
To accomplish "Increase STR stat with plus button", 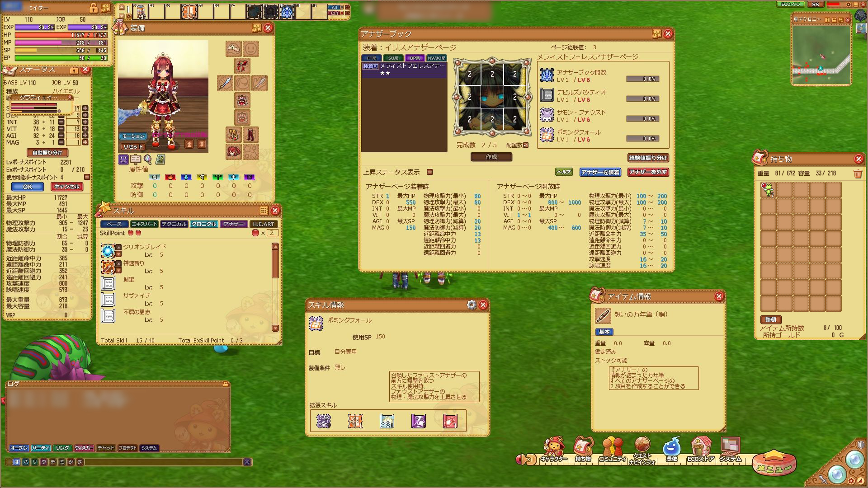I will click(x=85, y=108).
